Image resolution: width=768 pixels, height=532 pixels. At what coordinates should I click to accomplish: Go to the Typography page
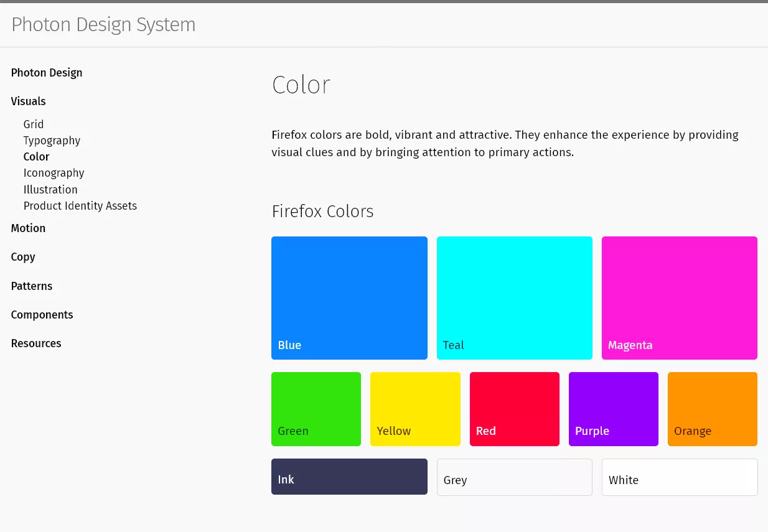point(52,141)
